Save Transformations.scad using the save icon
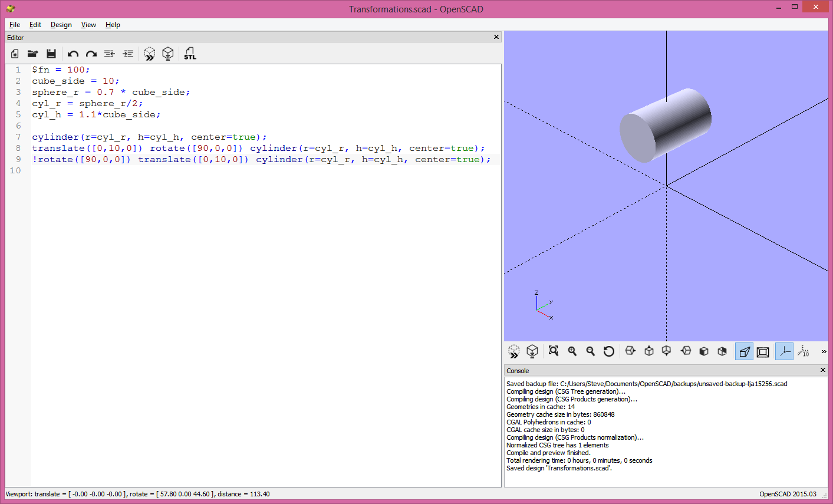The image size is (833, 504). [x=51, y=54]
